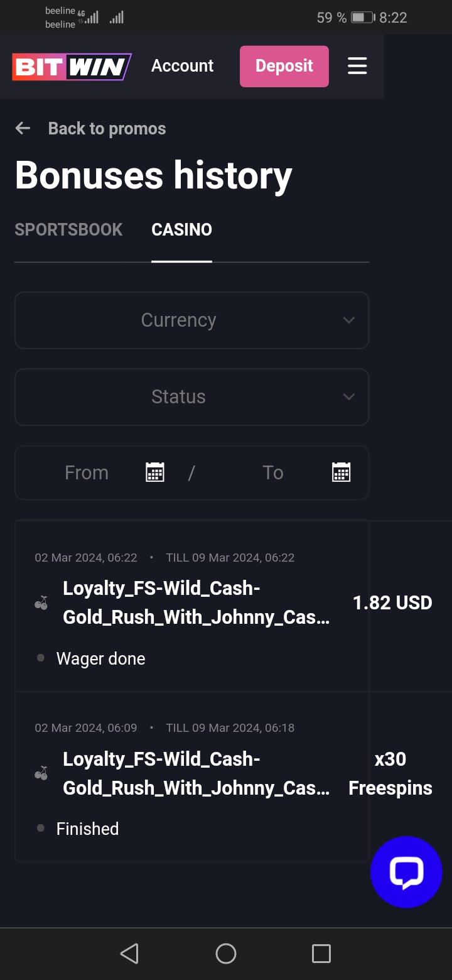Open the x30 Freespins bonus entry
Screen dimensions: 452x980
pyautogui.click(x=196, y=774)
